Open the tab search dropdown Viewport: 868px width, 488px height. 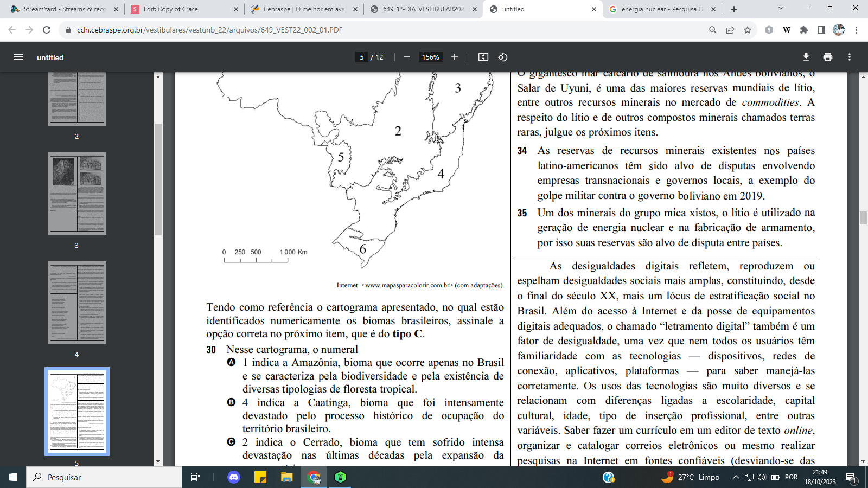tap(781, 8)
